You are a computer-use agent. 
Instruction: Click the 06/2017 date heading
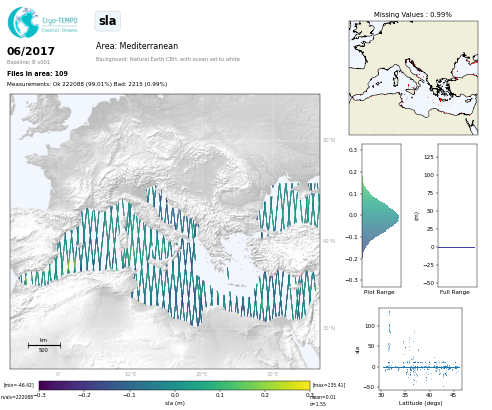coord(31,51)
